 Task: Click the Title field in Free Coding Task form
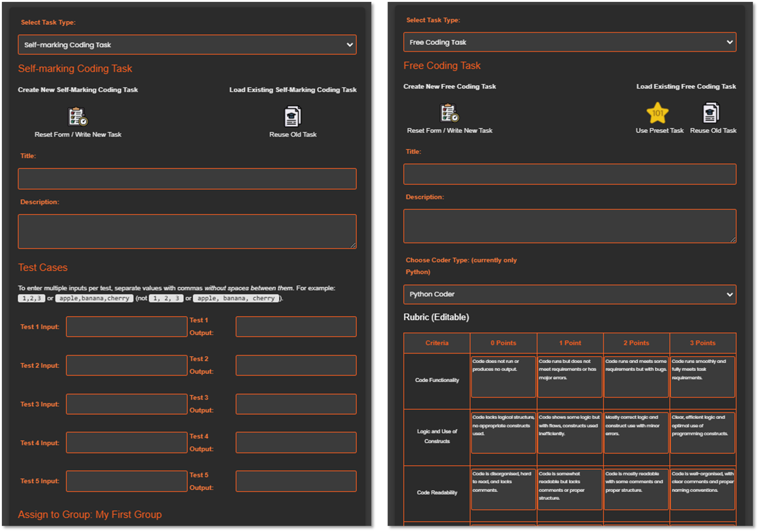tap(569, 174)
